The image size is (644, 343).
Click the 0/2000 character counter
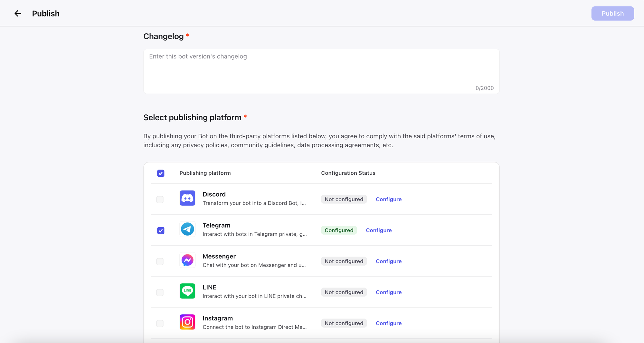485,88
